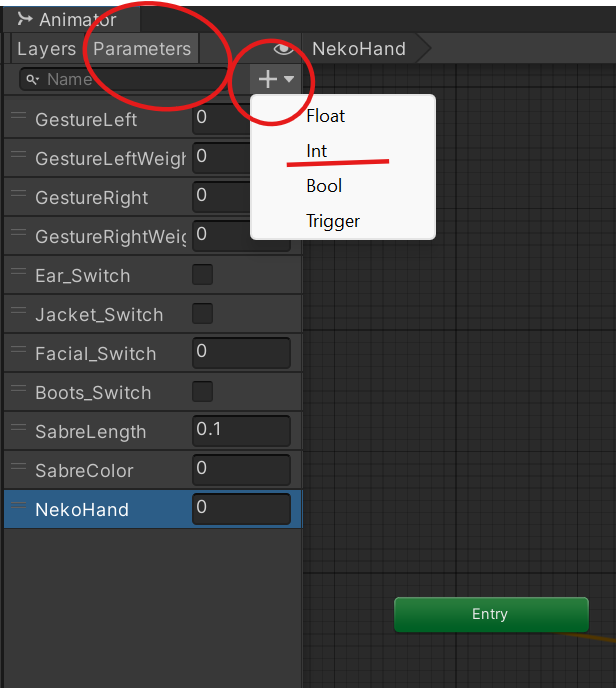This screenshot has width=616, height=688.
Task: Select Int from parameter type menu
Action: pyautogui.click(x=317, y=151)
